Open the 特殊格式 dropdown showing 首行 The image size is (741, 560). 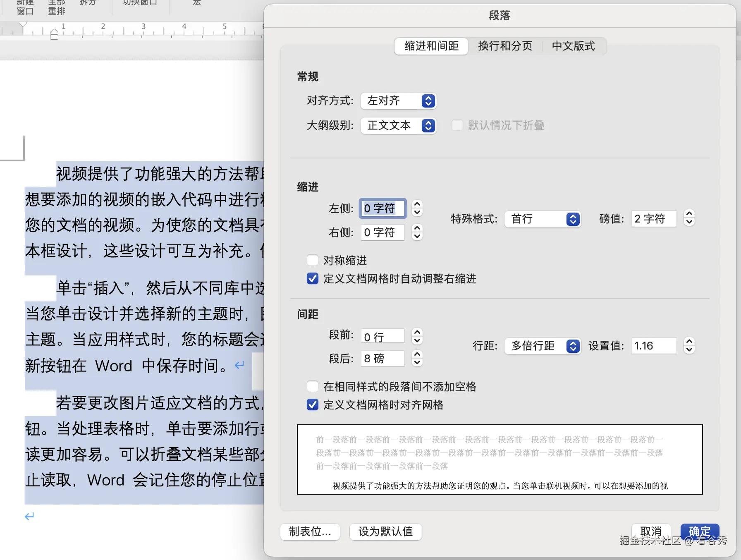point(543,219)
